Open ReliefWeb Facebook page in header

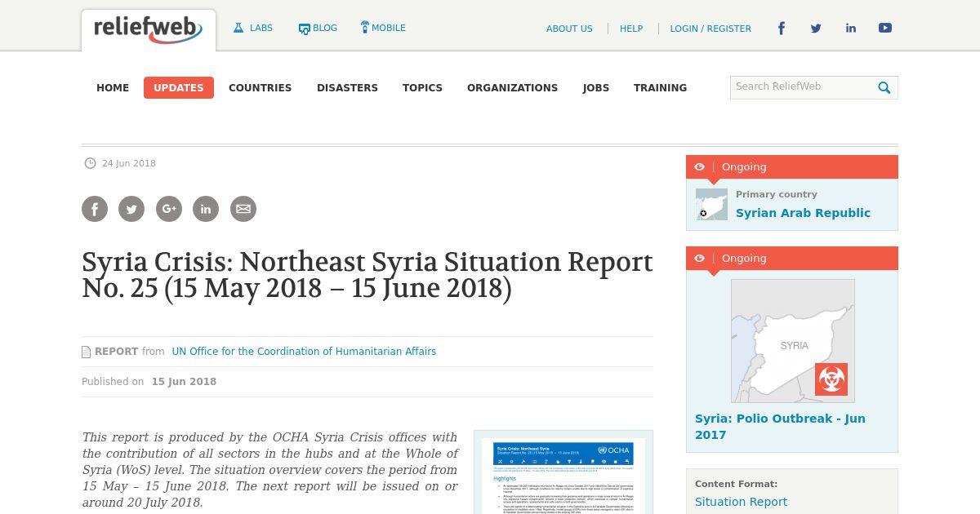click(781, 28)
